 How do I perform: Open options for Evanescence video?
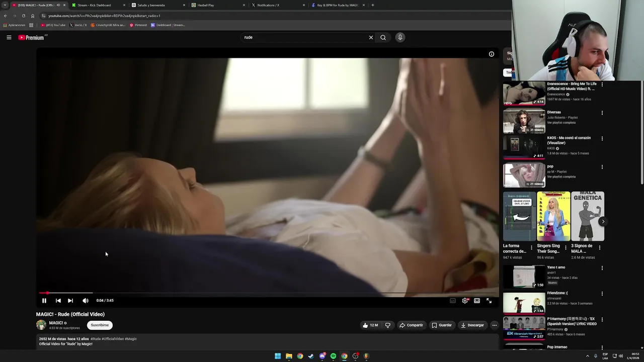click(602, 84)
